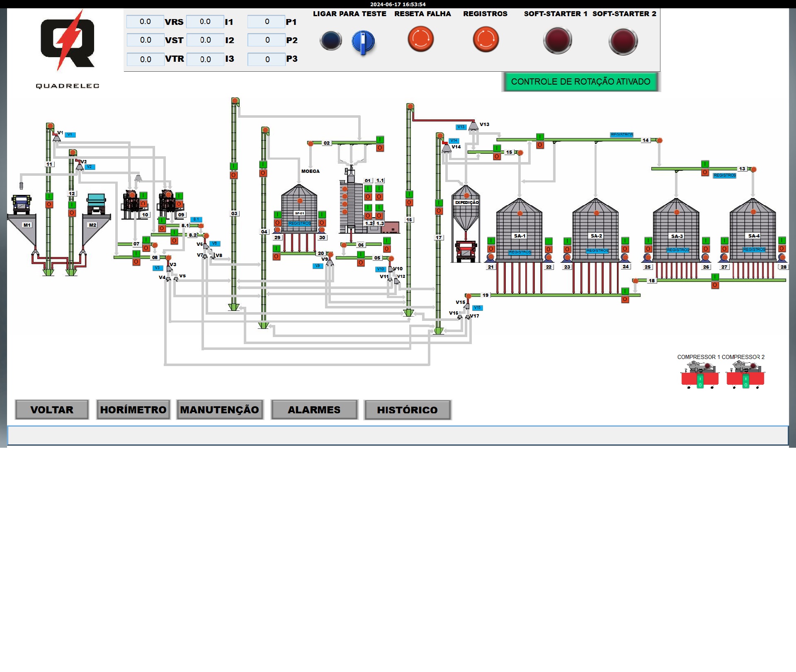
Task: Open the HISTÓRICO screen
Action: click(x=407, y=410)
